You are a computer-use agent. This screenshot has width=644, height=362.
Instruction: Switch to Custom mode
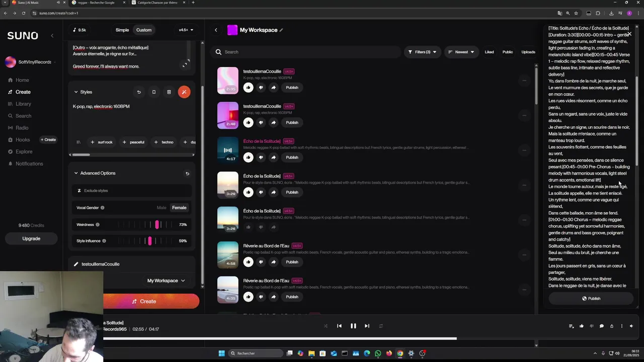coord(144,30)
